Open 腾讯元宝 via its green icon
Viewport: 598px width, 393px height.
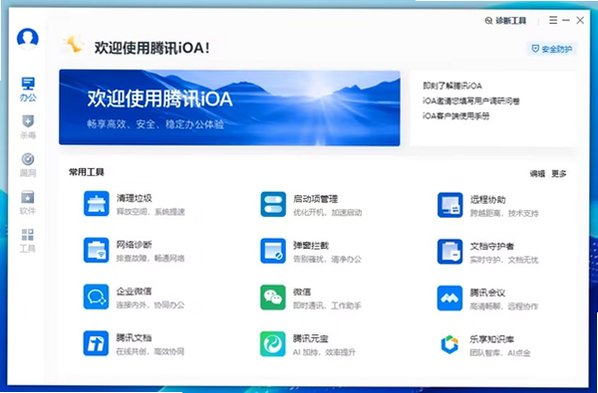(x=273, y=344)
